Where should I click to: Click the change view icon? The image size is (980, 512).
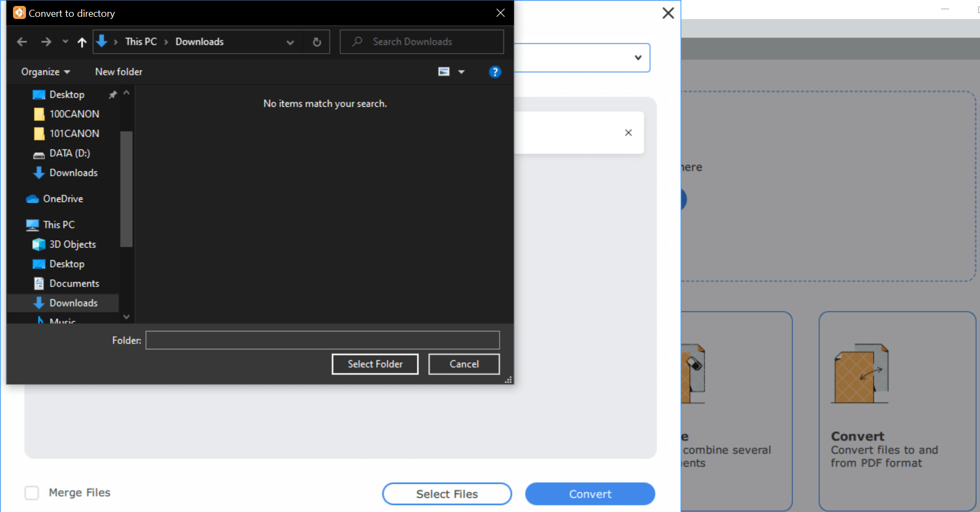tap(443, 71)
